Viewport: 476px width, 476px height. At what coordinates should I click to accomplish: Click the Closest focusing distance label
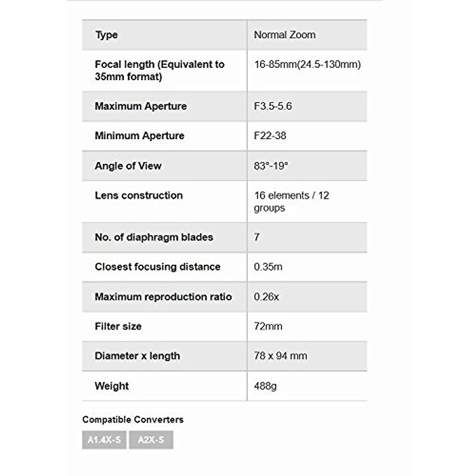pos(157,267)
